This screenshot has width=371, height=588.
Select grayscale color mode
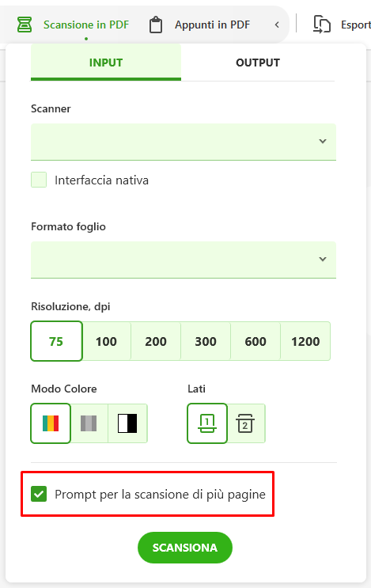click(89, 423)
